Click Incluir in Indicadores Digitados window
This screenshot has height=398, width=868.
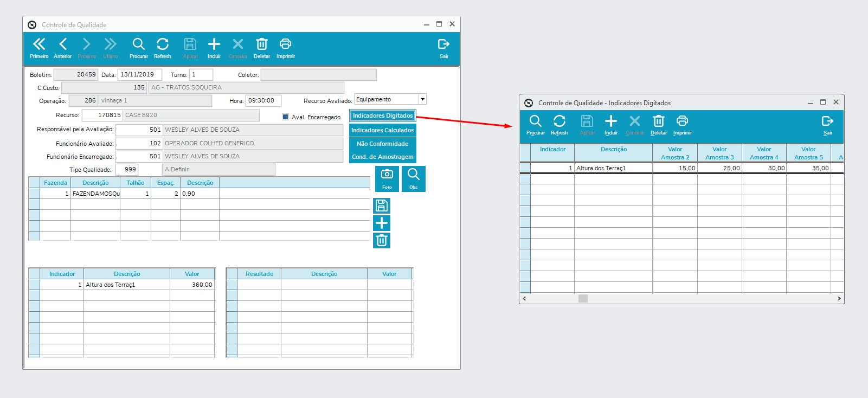(611, 125)
